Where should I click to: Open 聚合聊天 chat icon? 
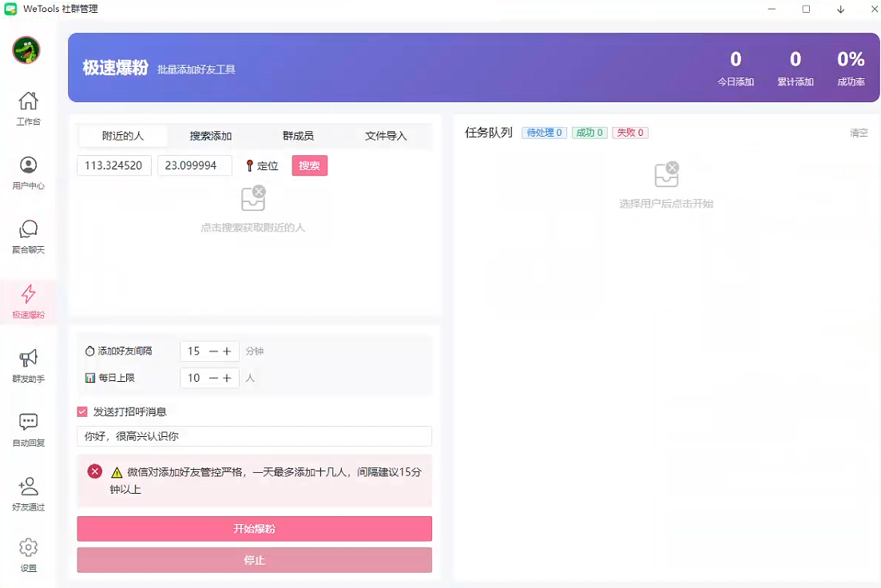click(x=28, y=229)
